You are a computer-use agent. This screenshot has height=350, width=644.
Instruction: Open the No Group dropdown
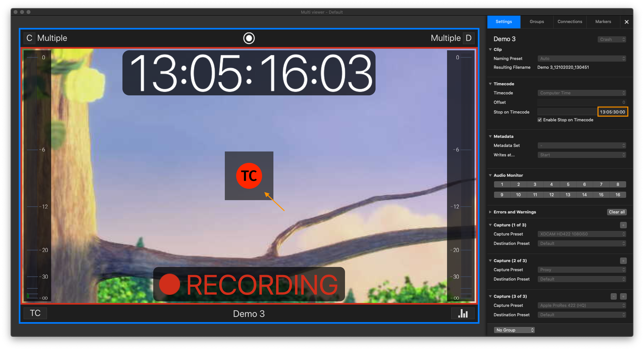pos(514,330)
